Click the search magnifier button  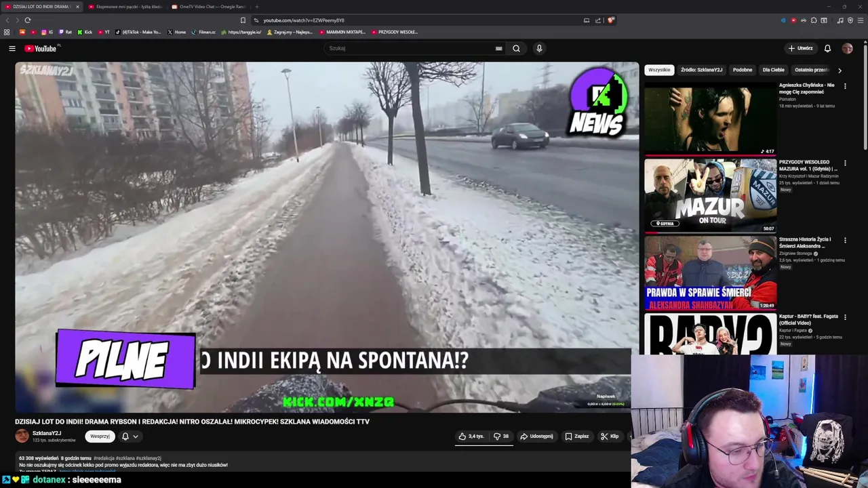[516, 48]
